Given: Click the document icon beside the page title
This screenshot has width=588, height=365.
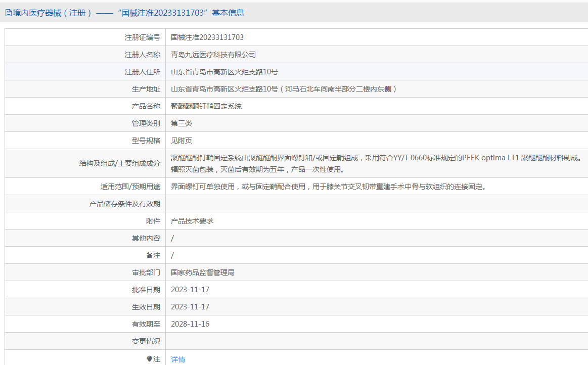Looking at the screenshot, I should (8, 13).
